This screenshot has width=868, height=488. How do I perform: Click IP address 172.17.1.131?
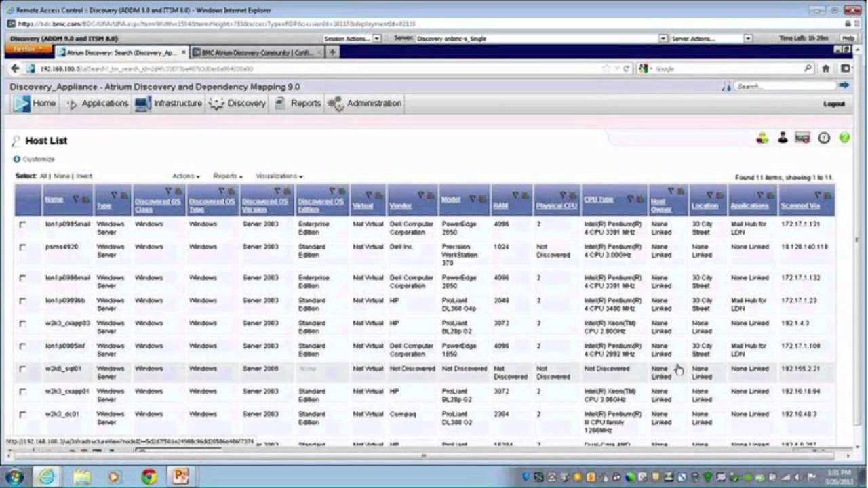click(800, 224)
